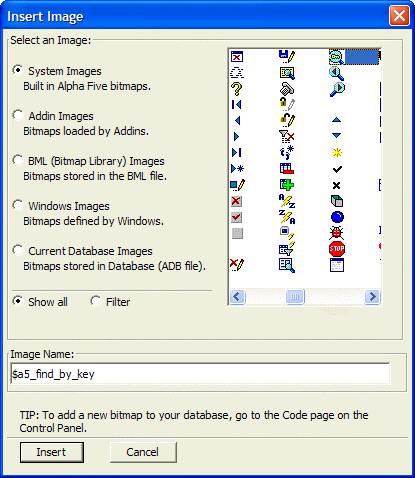Click the horizontal scrollbar thumb
The width and height of the screenshot is (415, 478).
coord(295,296)
